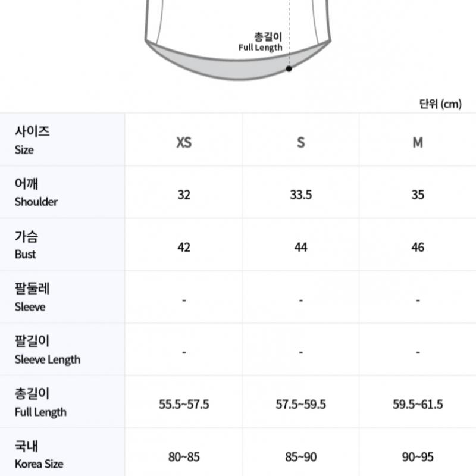Click the Bust value 42 for XS
Viewport: 476px width, 476px height.
click(x=184, y=247)
